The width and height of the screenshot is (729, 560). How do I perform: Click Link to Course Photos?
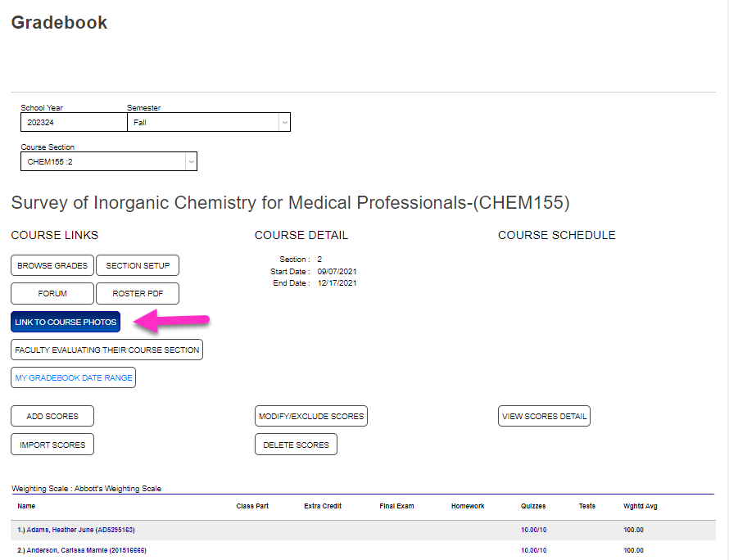tap(65, 322)
